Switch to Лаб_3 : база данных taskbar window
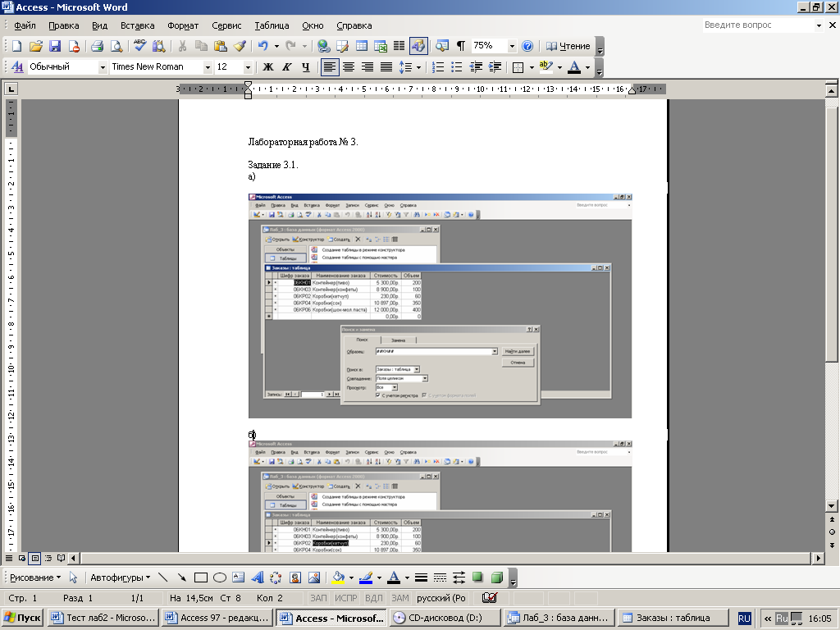 (559, 618)
